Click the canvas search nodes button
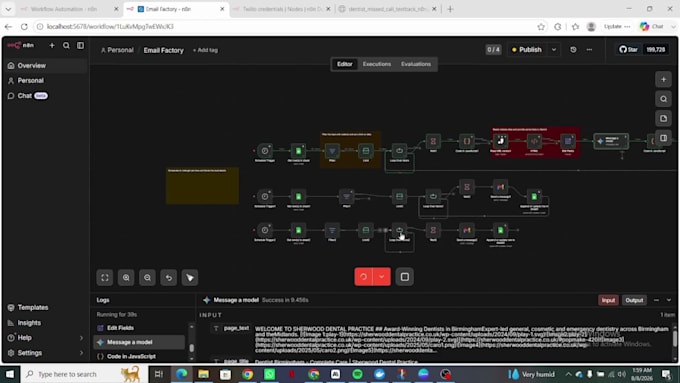The image size is (680, 383). 664,99
